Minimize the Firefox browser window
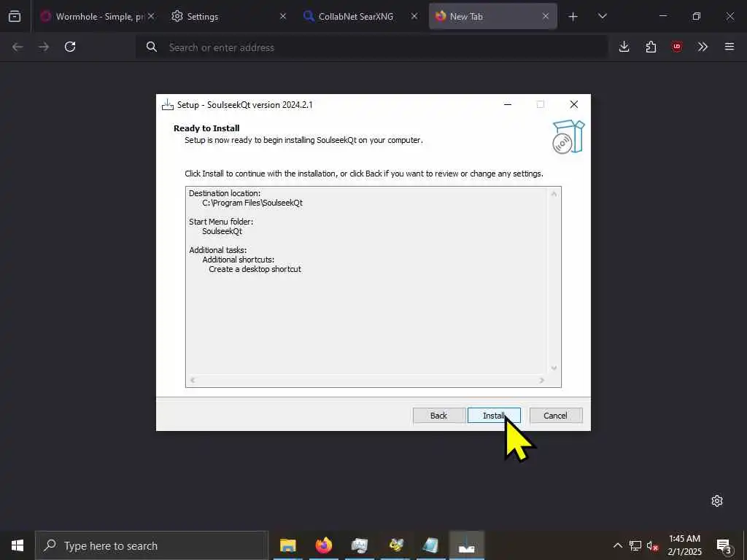 tap(662, 16)
